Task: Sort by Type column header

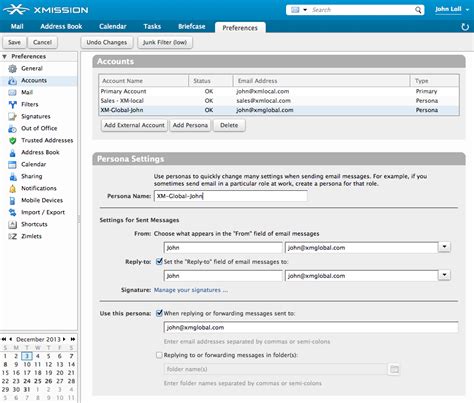Action: pos(435,81)
